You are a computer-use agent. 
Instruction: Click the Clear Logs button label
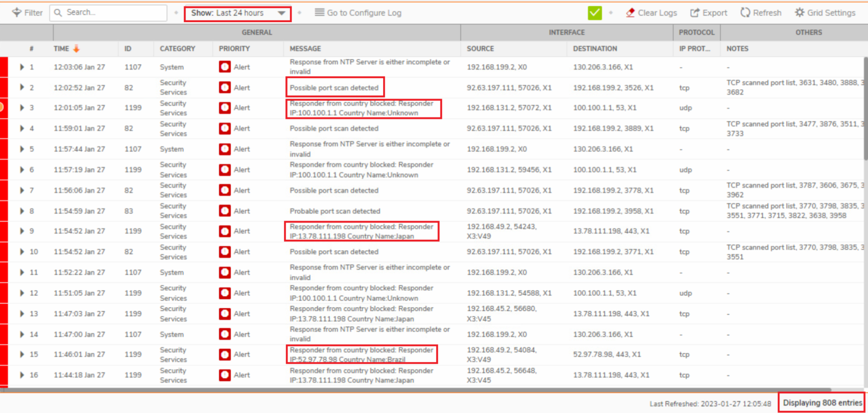point(657,13)
